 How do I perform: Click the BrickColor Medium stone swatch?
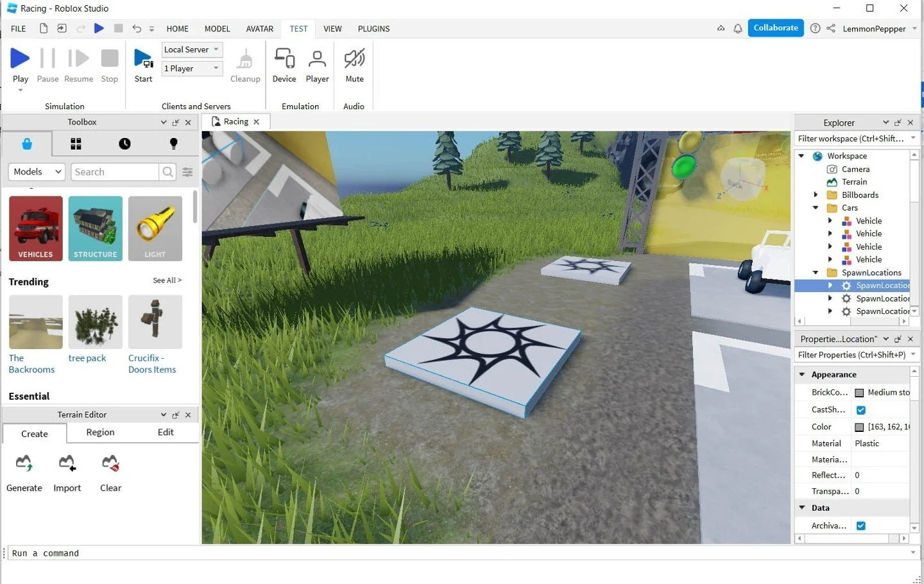click(859, 393)
